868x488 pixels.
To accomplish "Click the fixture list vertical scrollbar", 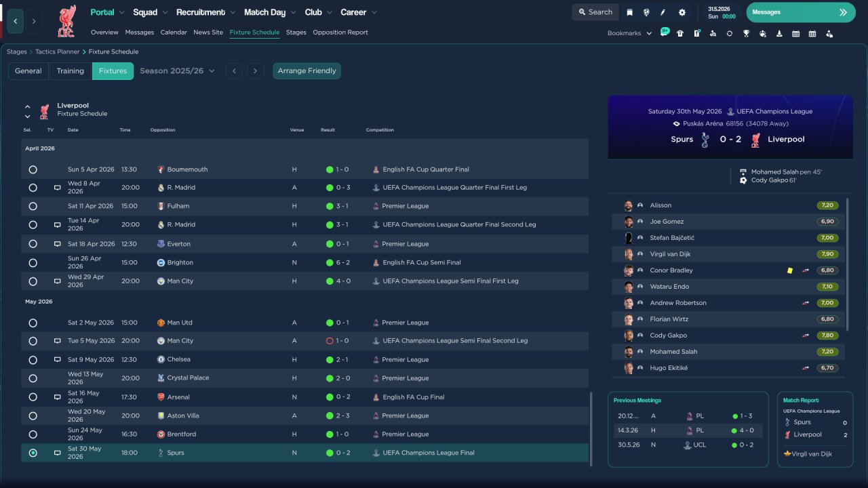I will click(x=591, y=429).
